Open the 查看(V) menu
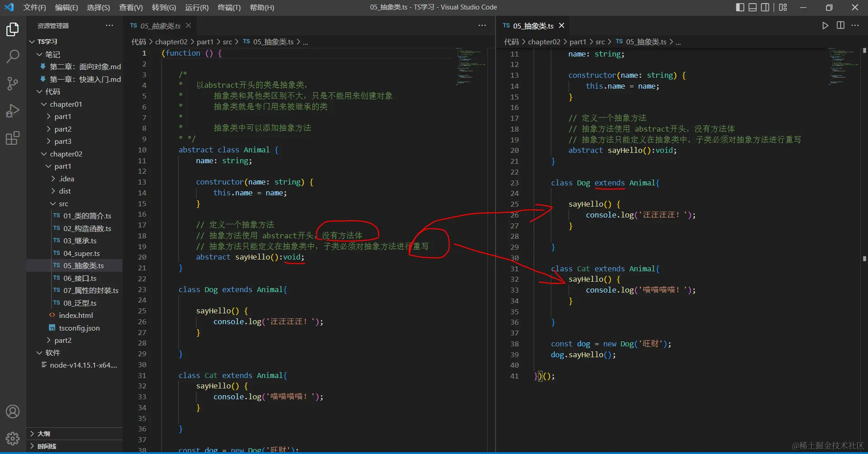This screenshot has width=868, height=454. 131,7
